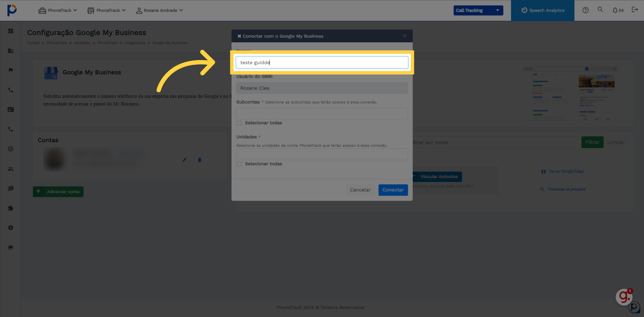Open the dashboard grid icon in sidebar
The height and width of the screenshot is (317, 644).
[11, 31]
